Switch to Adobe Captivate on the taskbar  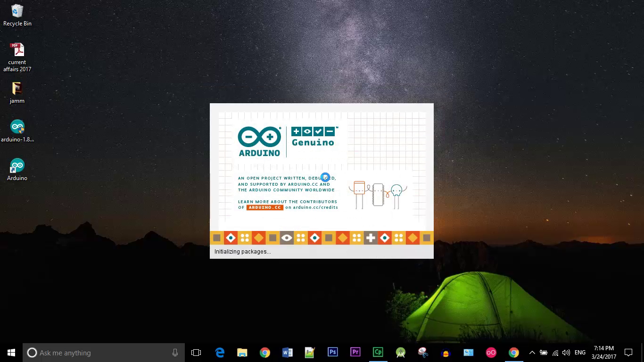pyautogui.click(x=378, y=353)
